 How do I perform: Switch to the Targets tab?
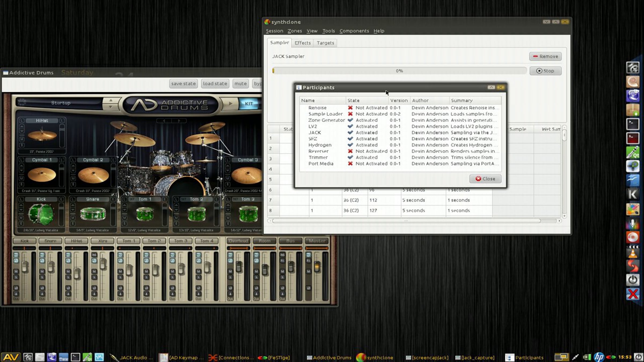[x=325, y=43]
